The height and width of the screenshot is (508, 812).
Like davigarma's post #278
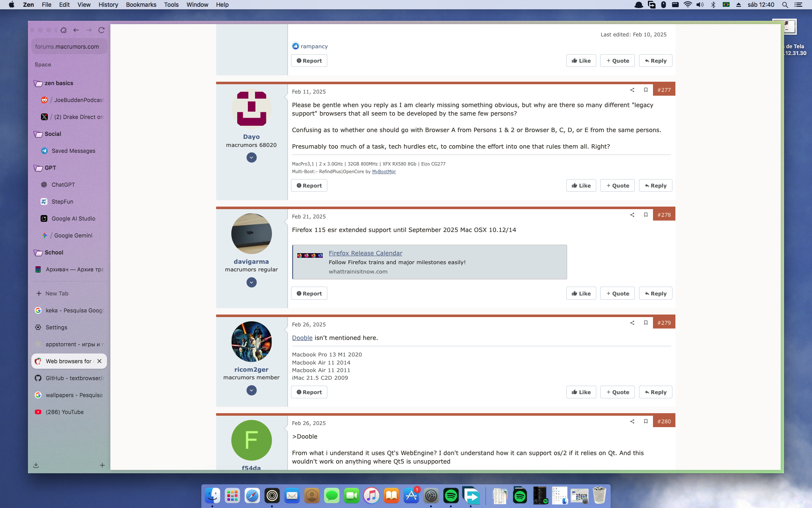(x=581, y=293)
